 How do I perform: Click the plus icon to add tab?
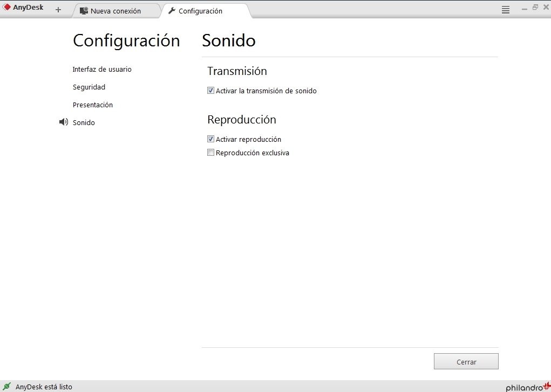click(x=58, y=10)
